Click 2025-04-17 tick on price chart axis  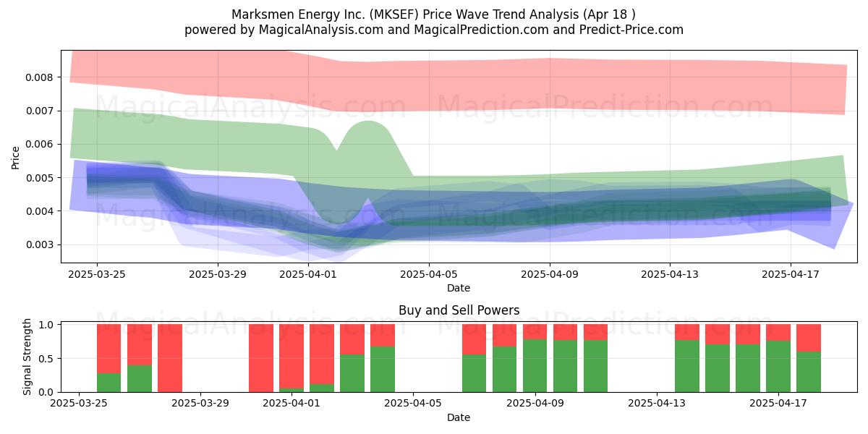pos(791,274)
